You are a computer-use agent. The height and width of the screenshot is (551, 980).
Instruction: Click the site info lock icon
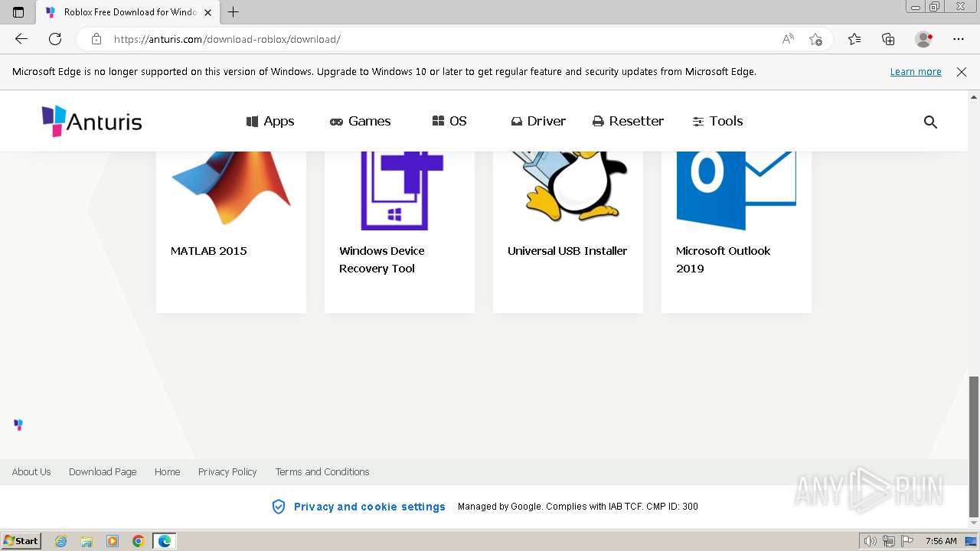click(x=96, y=39)
